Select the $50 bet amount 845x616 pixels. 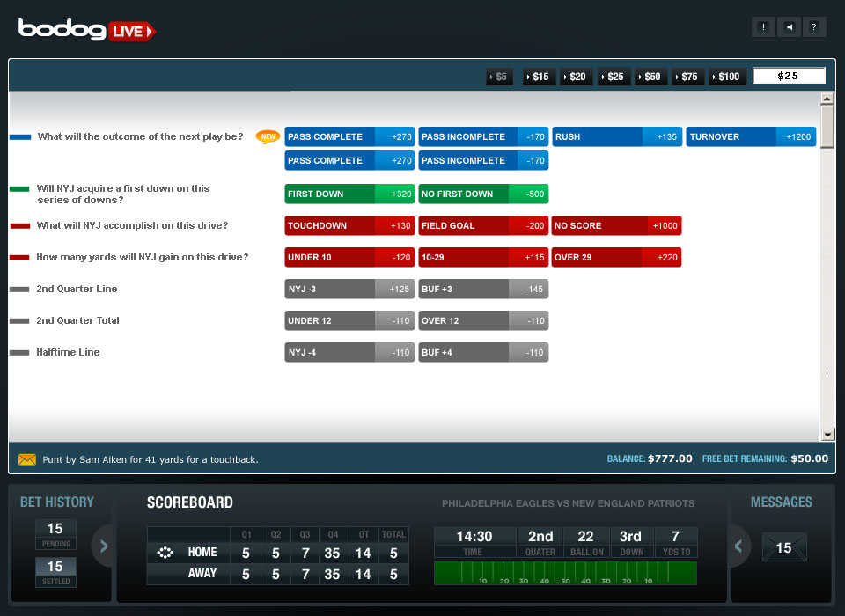[650, 77]
